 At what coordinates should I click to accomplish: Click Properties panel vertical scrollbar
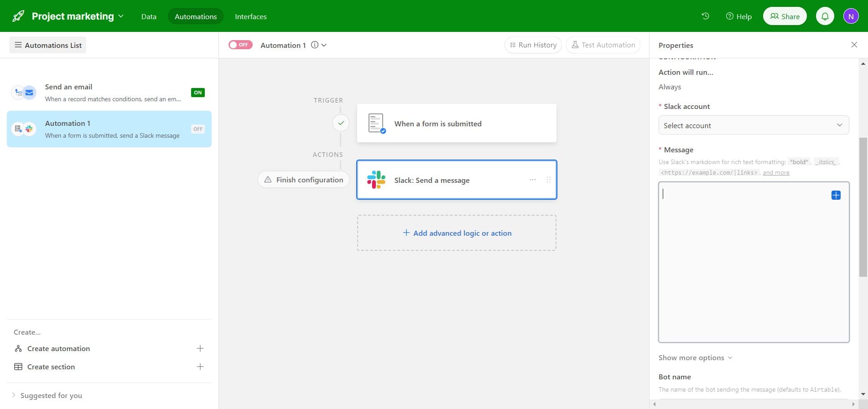tap(863, 207)
